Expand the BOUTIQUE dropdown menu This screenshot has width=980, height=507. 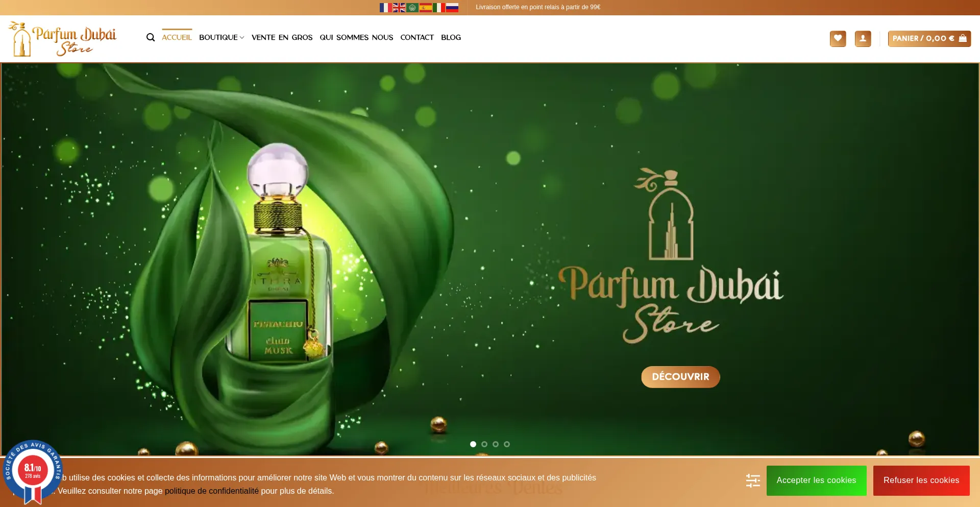(x=222, y=38)
